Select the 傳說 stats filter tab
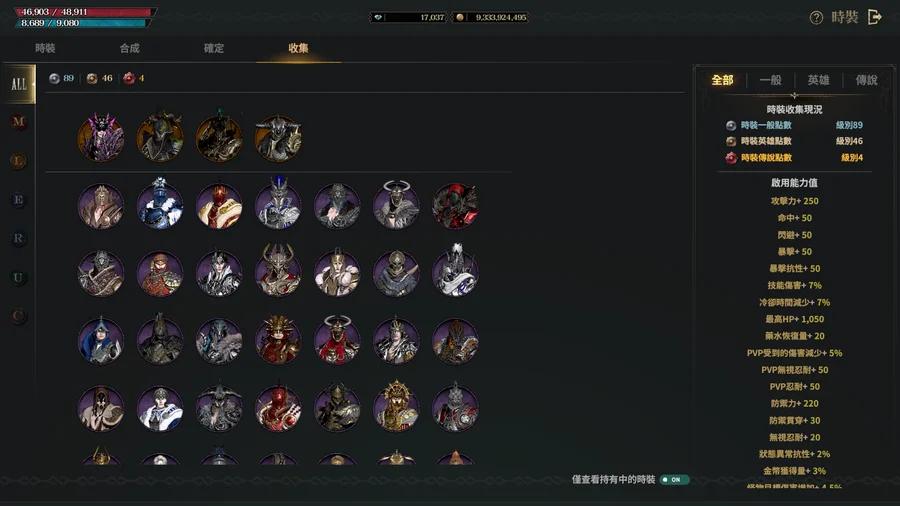 (x=866, y=80)
